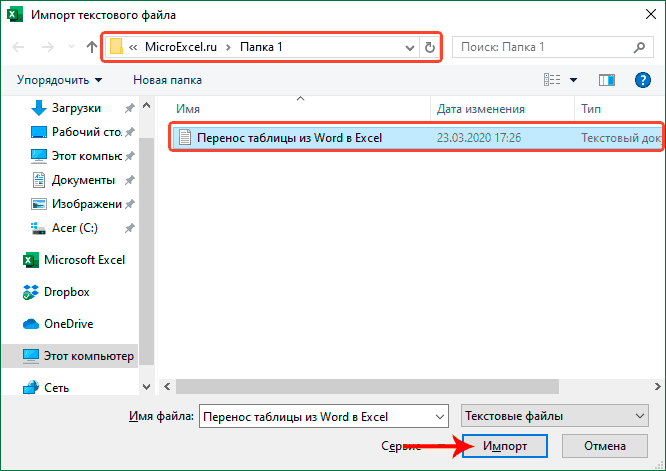The image size is (666, 471).
Task: Open the view options dropdown arrow
Action: pyautogui.click(x=573, y=80)
